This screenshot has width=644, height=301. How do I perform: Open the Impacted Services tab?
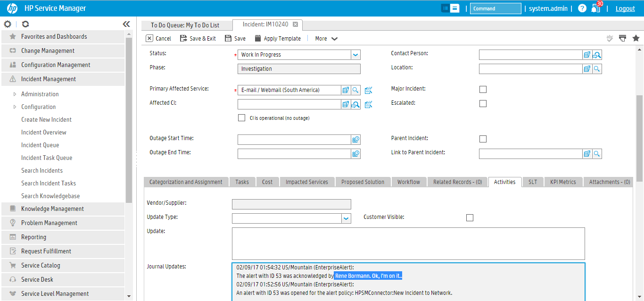tap(307, 182)
